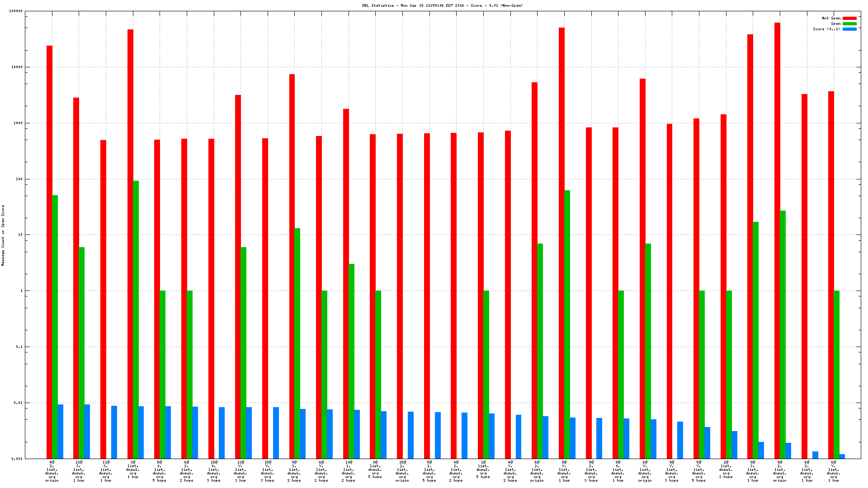Click the 100 y-axis tick label
This screenshot has height=488, width=868.
tap(19, 179)
